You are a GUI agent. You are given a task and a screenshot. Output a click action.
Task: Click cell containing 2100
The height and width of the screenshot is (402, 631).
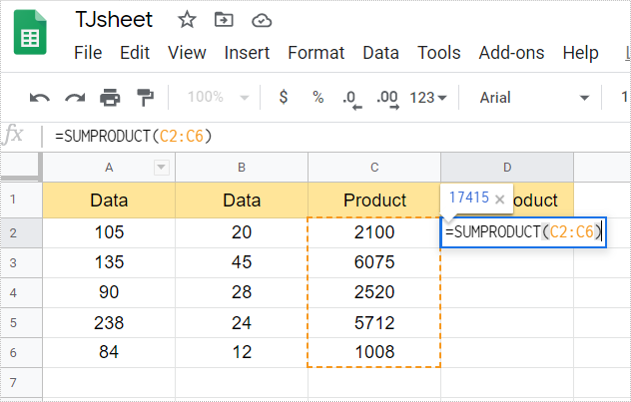click(x=374, y=233)
